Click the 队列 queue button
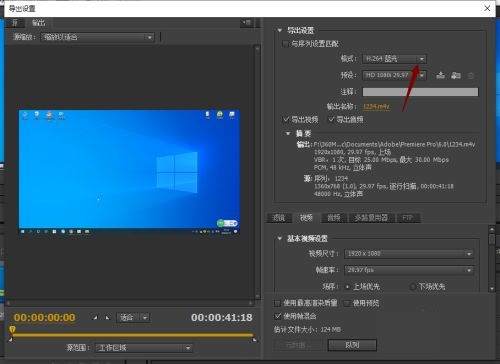Image resolution: width=500 pixels, height=364 pixels. [x=352, y=345]
